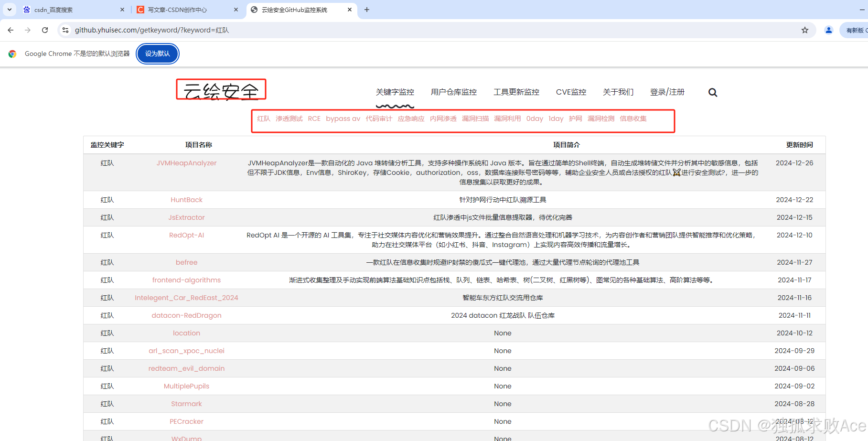Open the JVMHeapAnalyzer project link
The image size is (868, 441).
[x=186, y=163]
